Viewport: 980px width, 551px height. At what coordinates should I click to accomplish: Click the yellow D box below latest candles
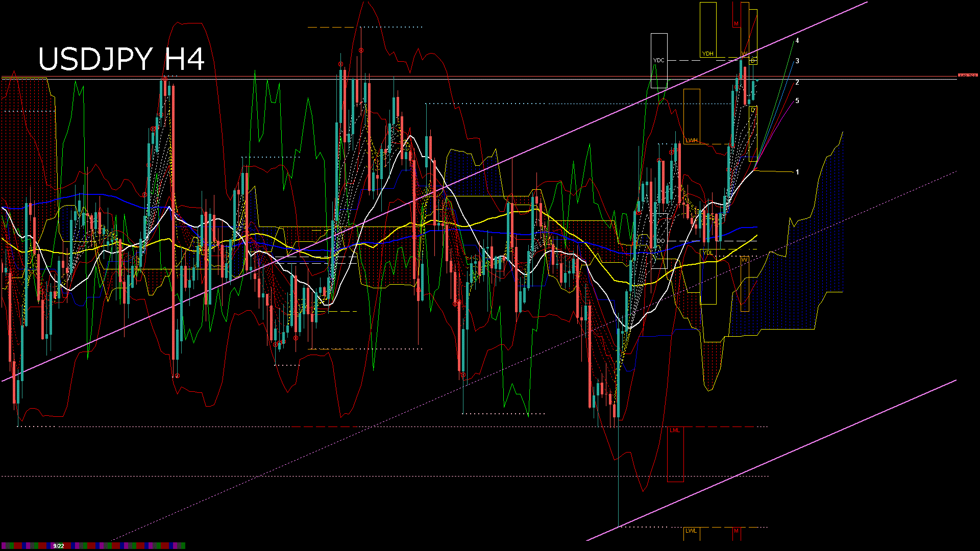[x=753, y=110]
